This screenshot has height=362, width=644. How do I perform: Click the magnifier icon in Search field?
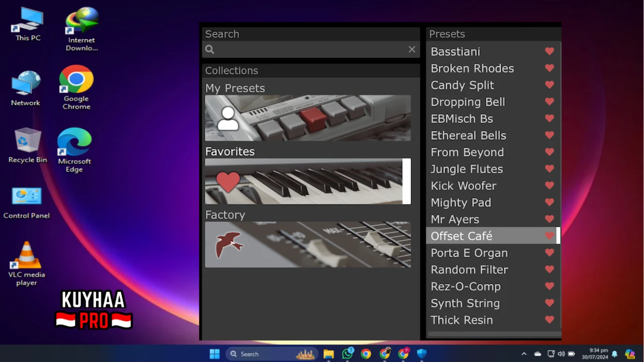click(210, 49)
